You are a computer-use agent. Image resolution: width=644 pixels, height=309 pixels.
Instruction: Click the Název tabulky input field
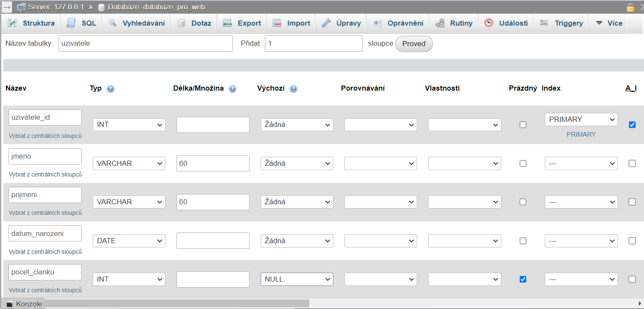(145, 44)
